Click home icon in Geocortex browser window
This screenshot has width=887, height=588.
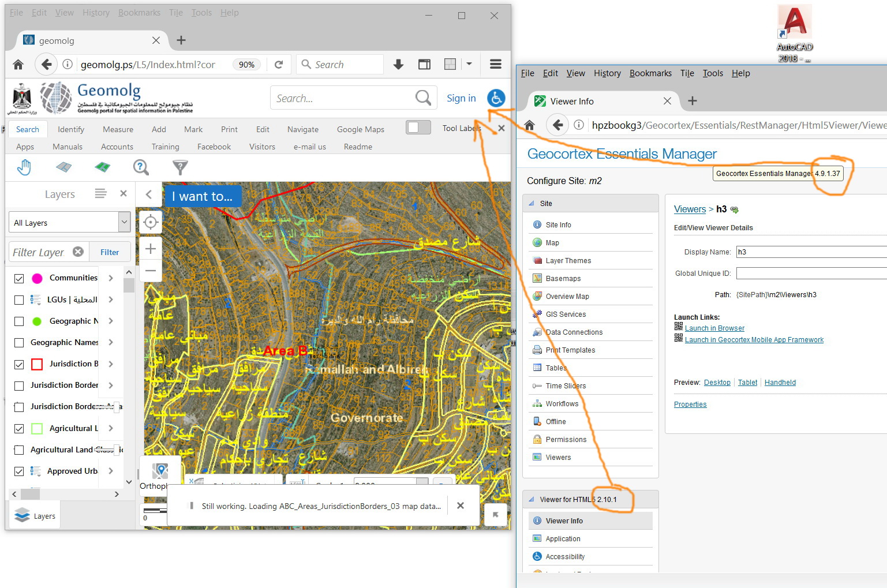click(x=530, y=125)
